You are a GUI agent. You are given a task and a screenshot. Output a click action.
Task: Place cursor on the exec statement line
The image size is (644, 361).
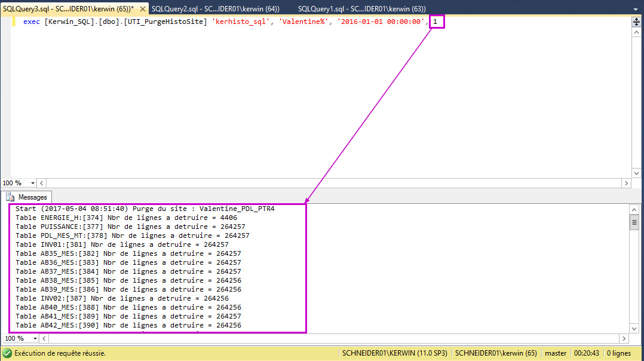(x=227, y=22)
